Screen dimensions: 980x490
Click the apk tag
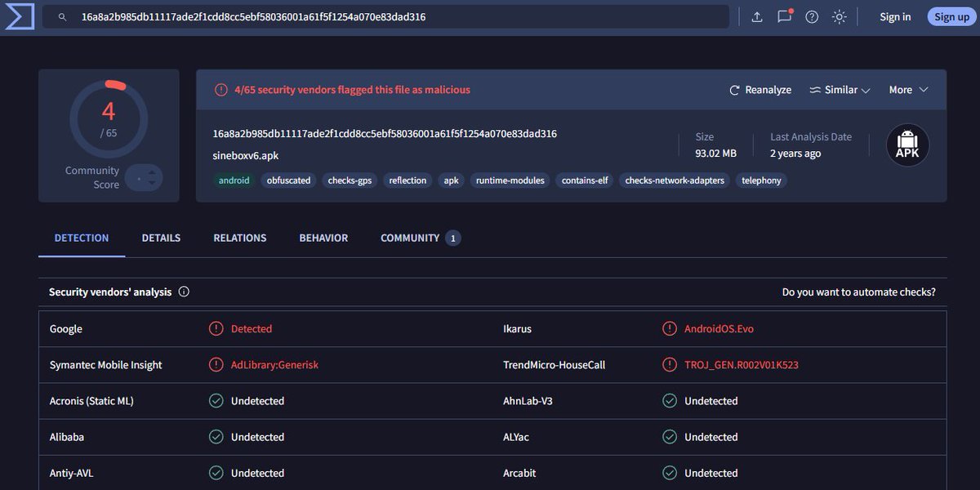[x=451, y=180]
